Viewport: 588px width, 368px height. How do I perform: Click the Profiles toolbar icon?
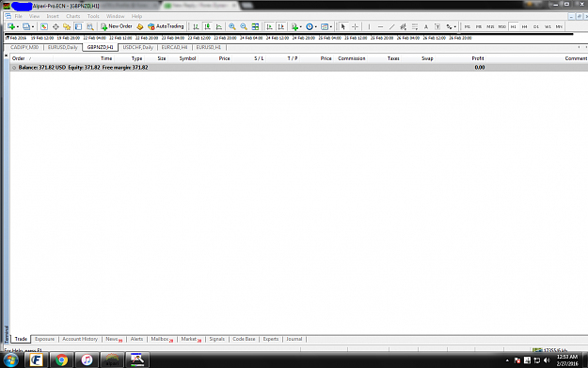(x=26, y=26)
